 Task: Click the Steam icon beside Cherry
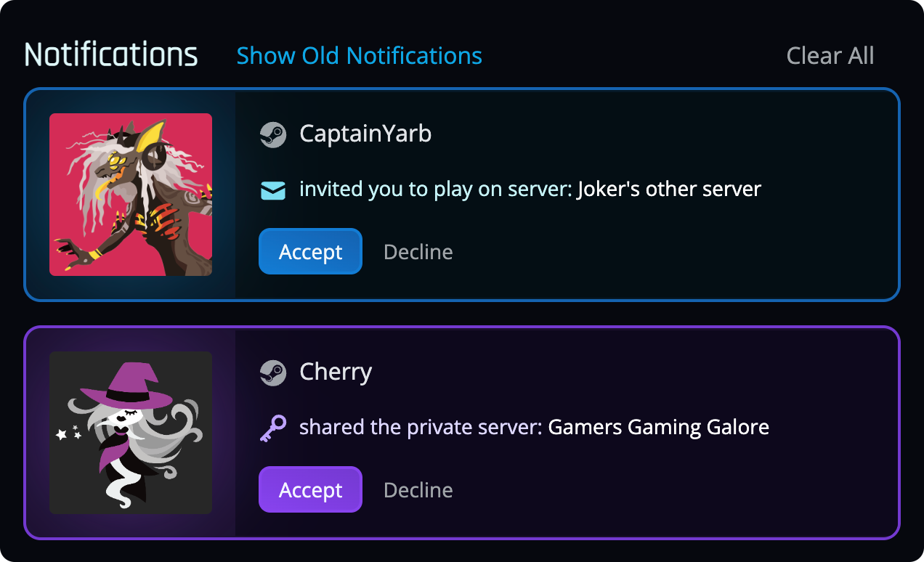(273, 372)
